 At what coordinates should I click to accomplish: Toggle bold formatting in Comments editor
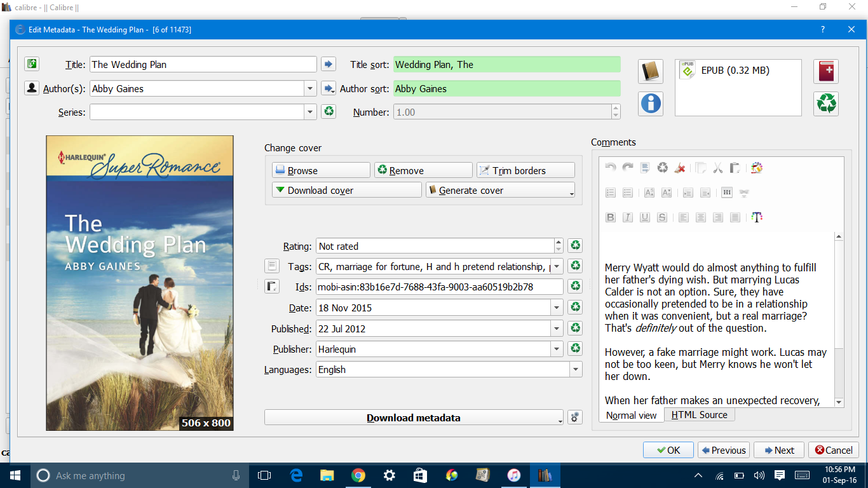coord(611,217)
